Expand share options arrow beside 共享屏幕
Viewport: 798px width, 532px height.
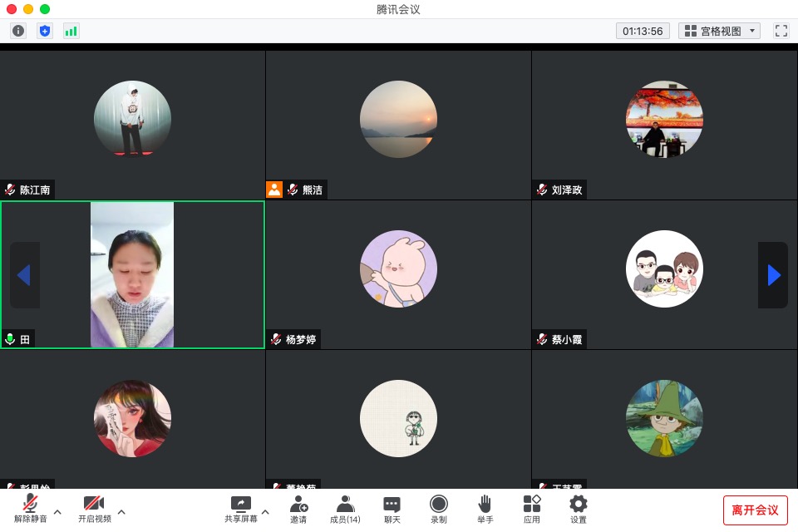(265, 512)
